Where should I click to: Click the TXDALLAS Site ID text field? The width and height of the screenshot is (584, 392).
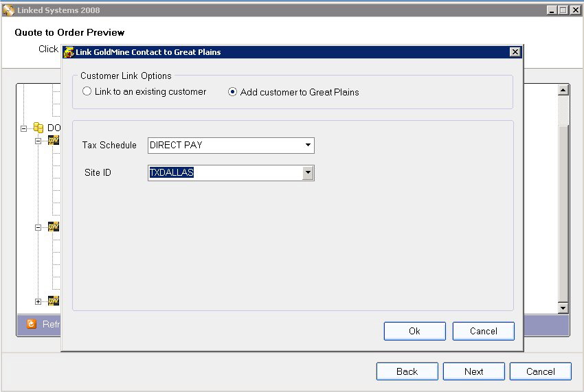click(225, 173)
